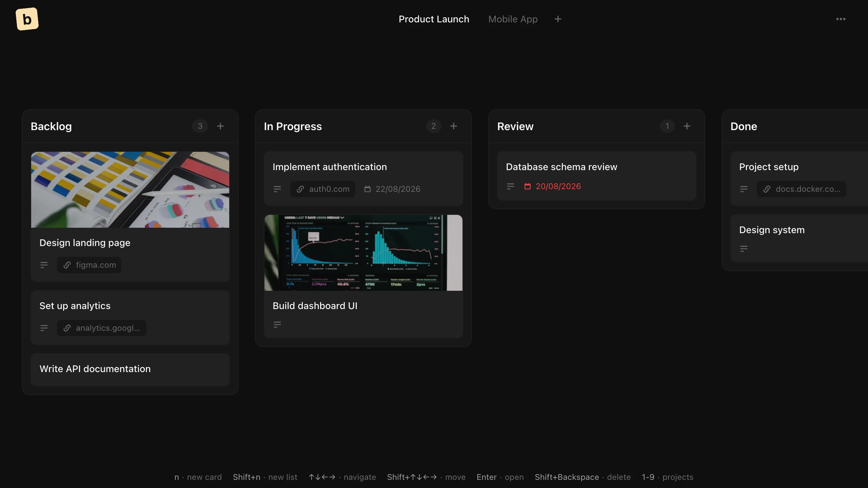Click the In Progress card count badge

coord(433,126)
